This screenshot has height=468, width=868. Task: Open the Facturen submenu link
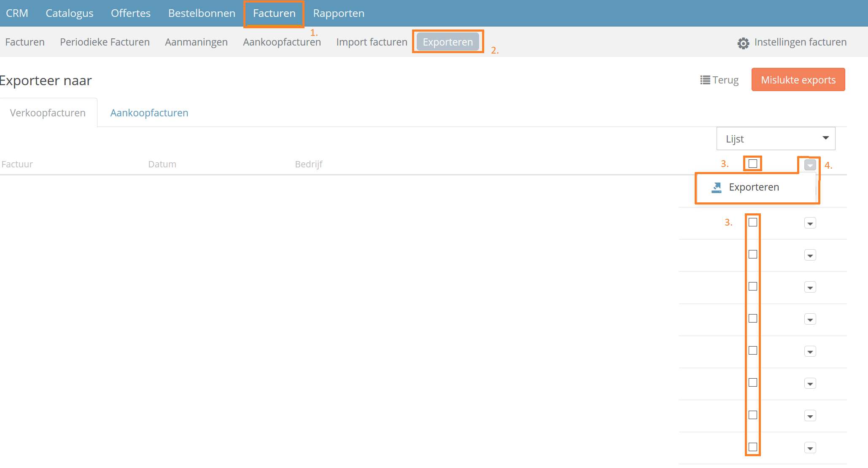click(x=25, y=42)
